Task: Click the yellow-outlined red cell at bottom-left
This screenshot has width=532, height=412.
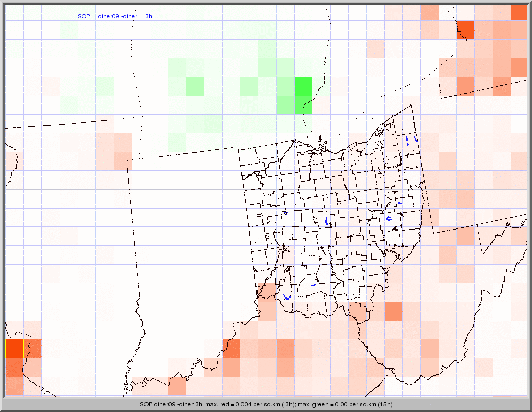Action: [x=14, y=349]
